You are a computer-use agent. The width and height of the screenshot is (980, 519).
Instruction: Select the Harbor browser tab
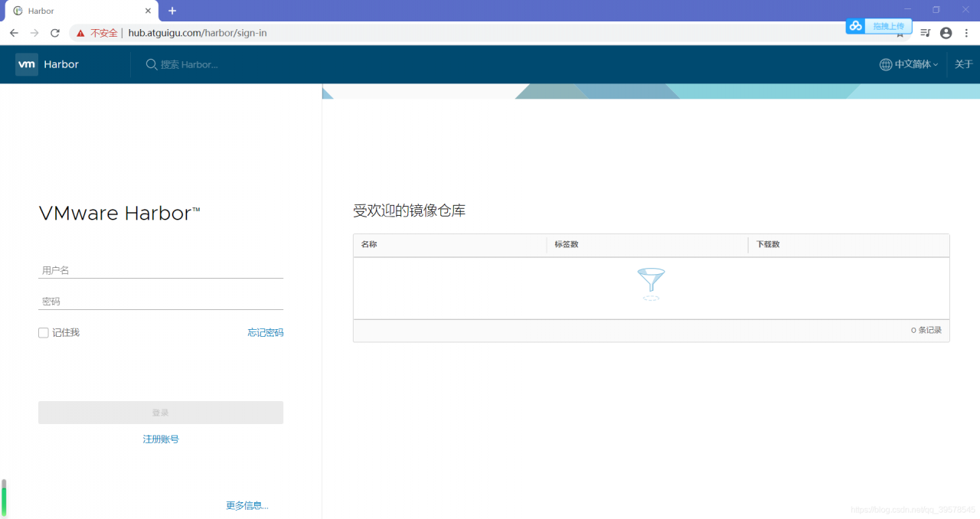click(81, 11)
